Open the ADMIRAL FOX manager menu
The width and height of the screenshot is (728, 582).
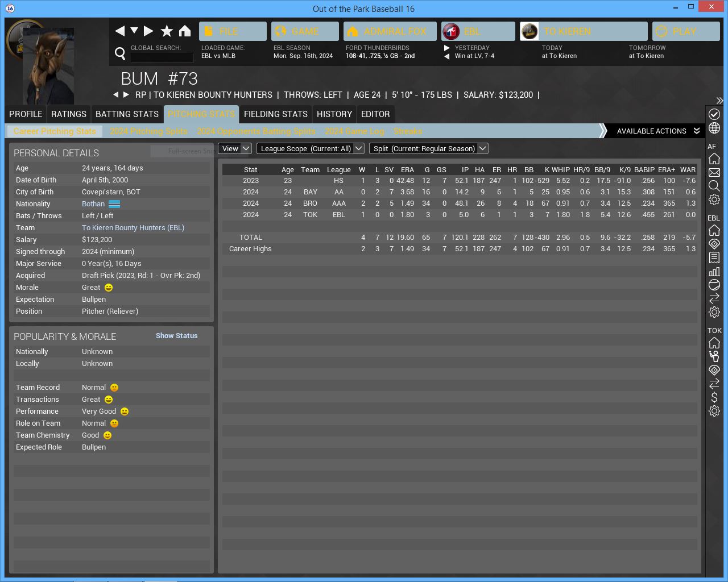coord(390,31)
